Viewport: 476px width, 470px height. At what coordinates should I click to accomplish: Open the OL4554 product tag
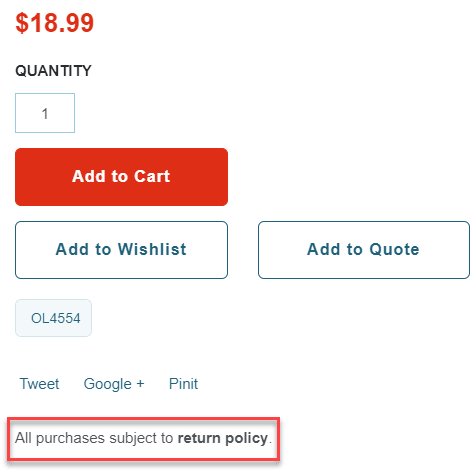[53, 318]
